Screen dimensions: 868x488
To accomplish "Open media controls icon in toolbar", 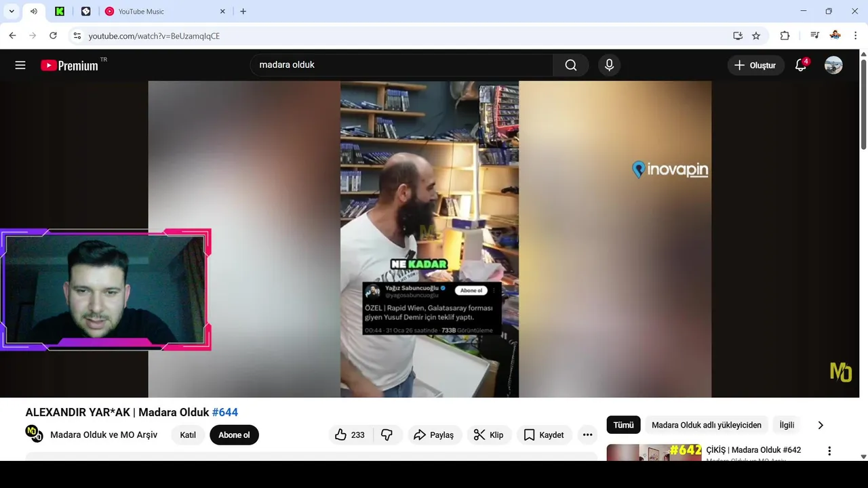I will tap(814, 36).
